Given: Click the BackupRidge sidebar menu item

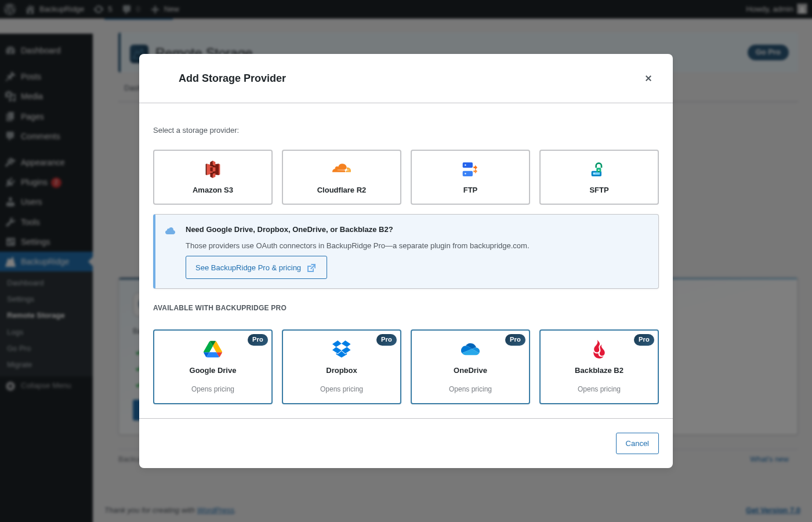Looking at the screenshot, I should click(46, 262).
